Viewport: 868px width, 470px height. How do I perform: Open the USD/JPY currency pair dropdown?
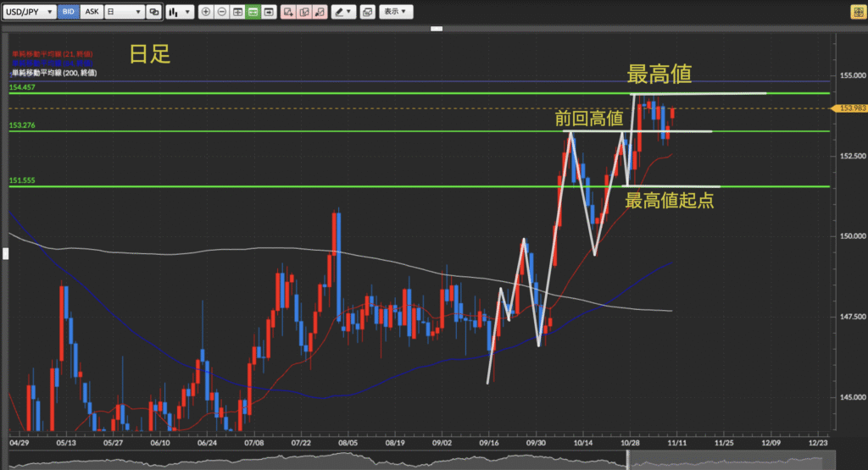(31, 13)
